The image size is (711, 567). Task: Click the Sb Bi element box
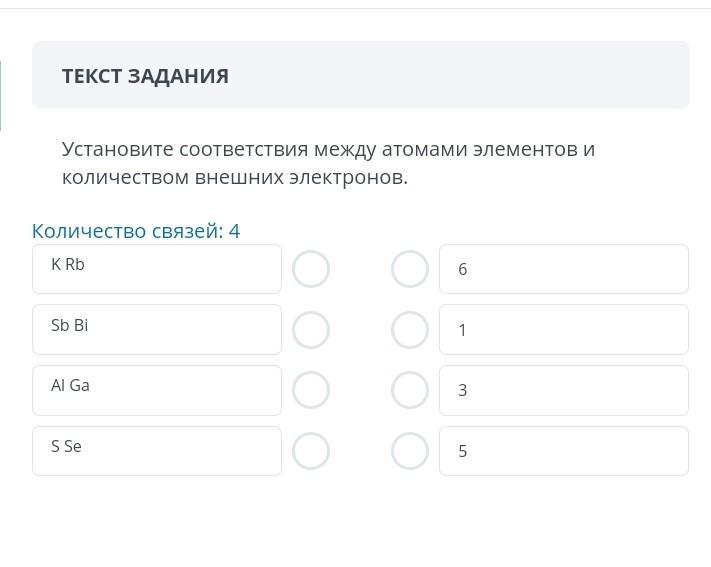(157, 329)
